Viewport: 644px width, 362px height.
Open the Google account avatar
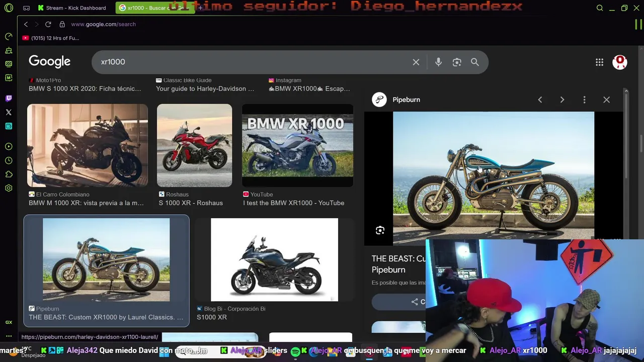pos(620,62)
